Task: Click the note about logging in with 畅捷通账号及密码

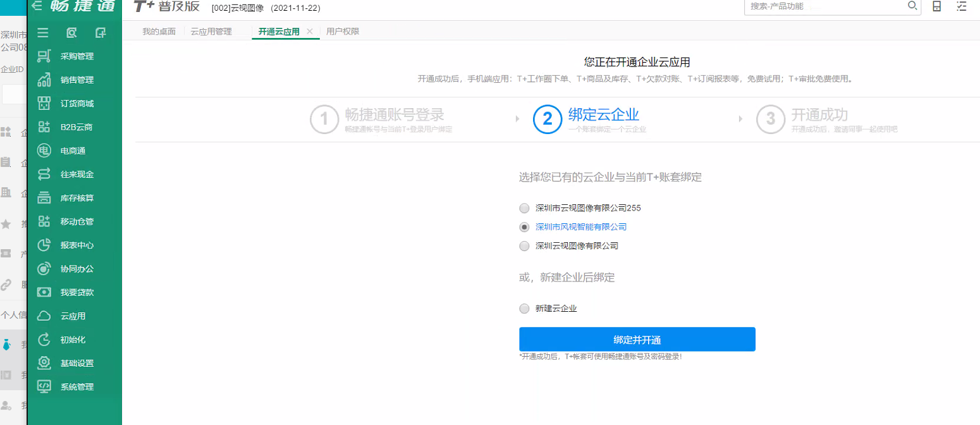Action: click(601, 357)
